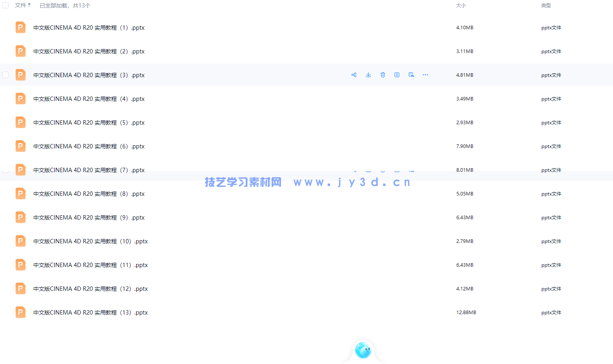
Task: Select the partially visible checkbox beside file (7)
Action: coord(6,171)
